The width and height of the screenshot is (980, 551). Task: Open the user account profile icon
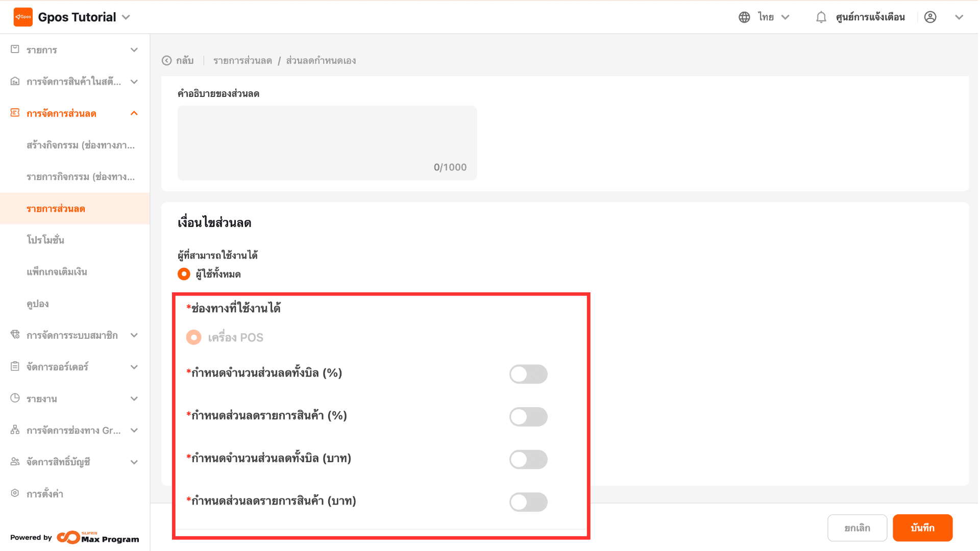pos(930,17)
